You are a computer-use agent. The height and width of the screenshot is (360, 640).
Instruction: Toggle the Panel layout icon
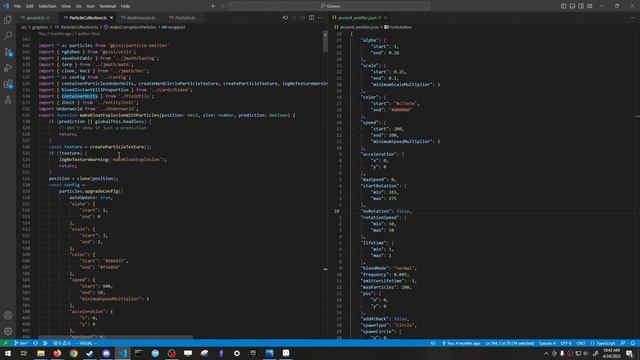click(x=572, y=6)
